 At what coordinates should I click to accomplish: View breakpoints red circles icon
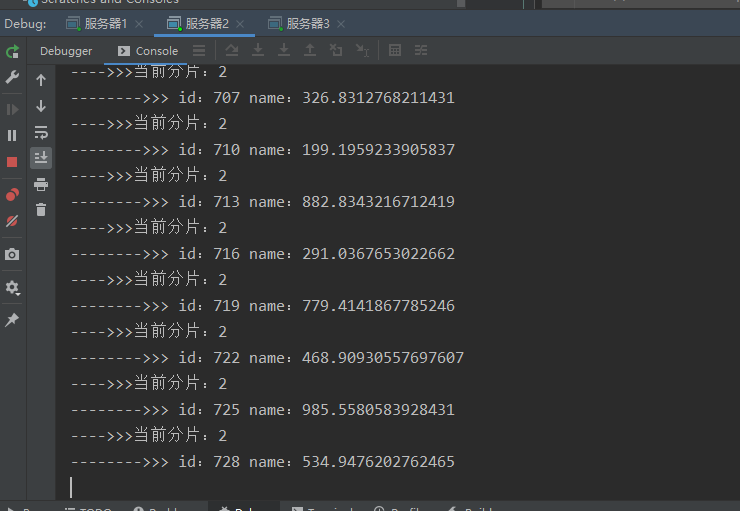[x=12, y=194]
